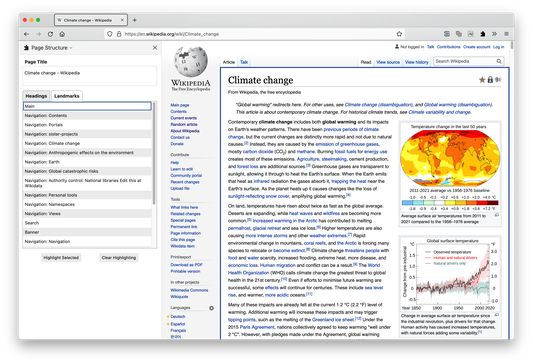The width and height of the screenshot is (533, 364).
Task: Click the overlapping squares toolbar extension icon
Action: tap(459, 34)
